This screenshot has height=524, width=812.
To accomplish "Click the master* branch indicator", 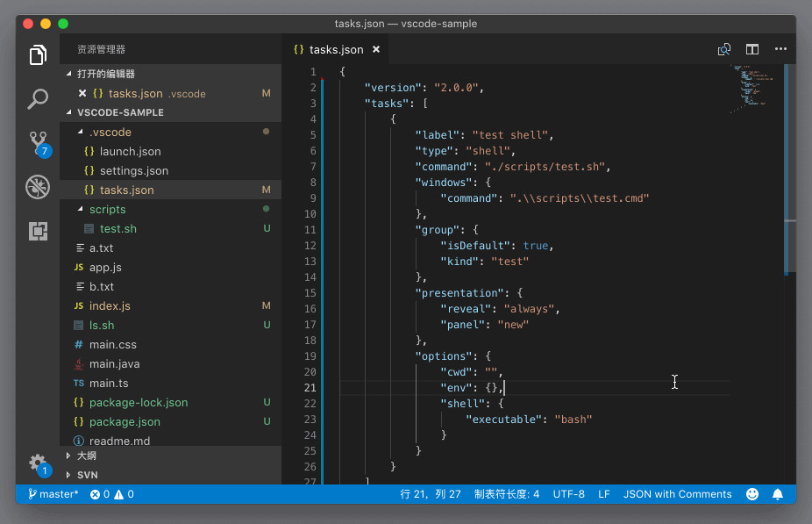I will pyautogui.click(x=53, y=494).
